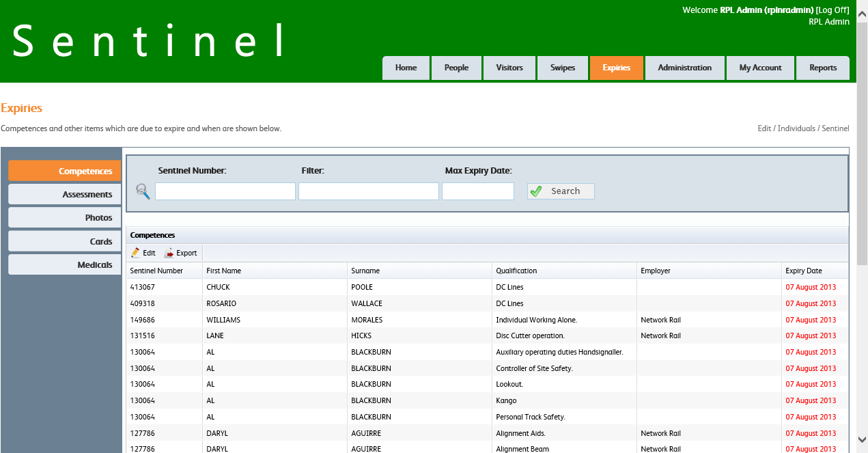868x453 pixels.
Task: Go to the Swipes tab
Action: coord(563,68)
